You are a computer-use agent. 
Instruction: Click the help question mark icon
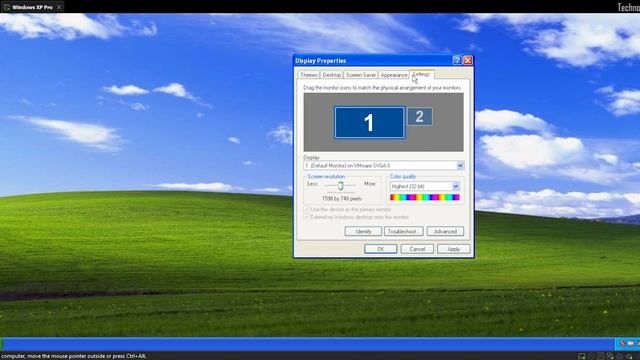pos(457,60)
